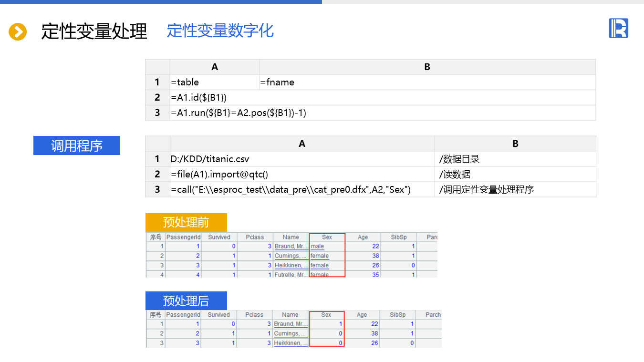Click column header B above /数据目录

coord(515,144)
